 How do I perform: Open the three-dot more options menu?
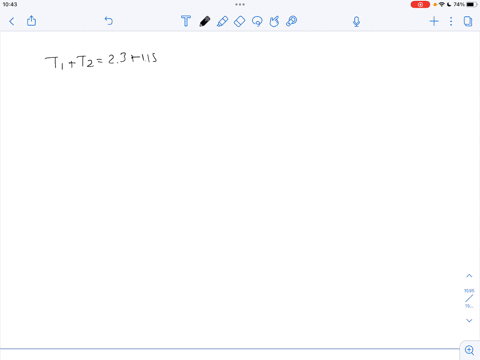point(451,22)
